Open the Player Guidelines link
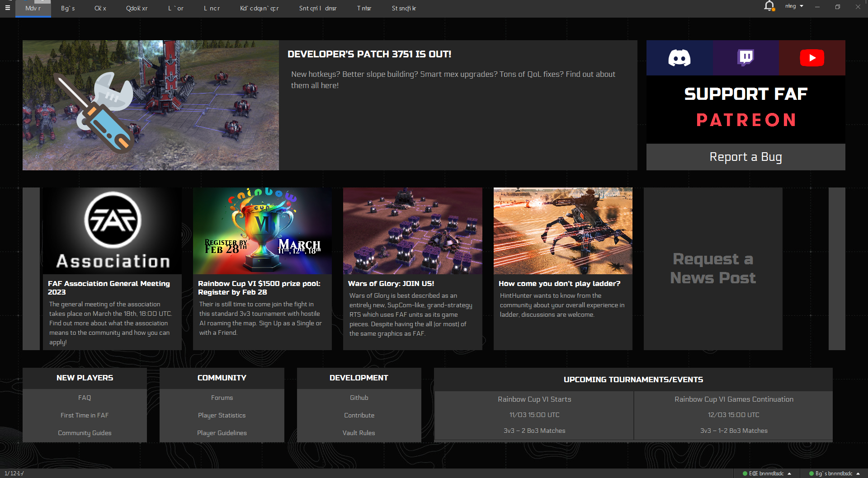 pos(222,433)
